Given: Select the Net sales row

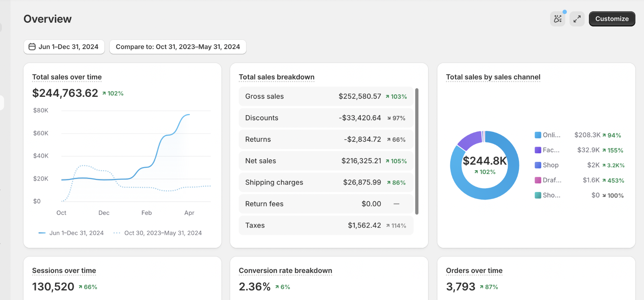Looking at the screenshot, I should tap(326, 161).
